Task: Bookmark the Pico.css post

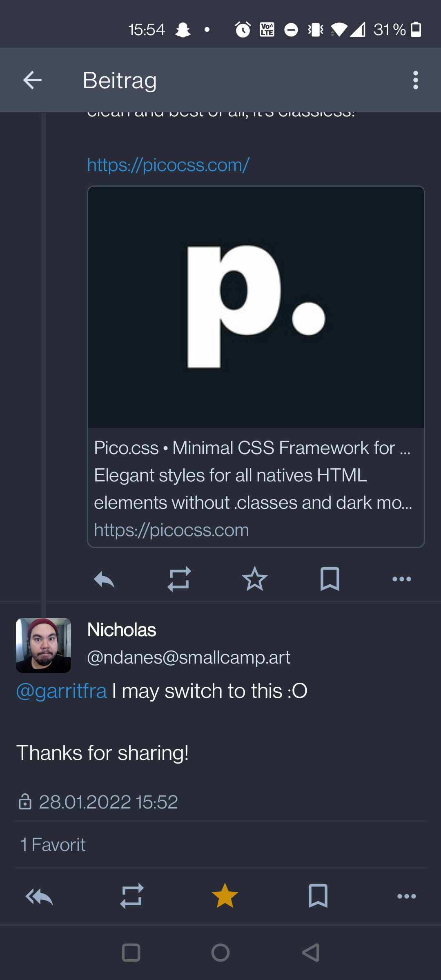Action: pyautogui.click(x=329, y=578)
